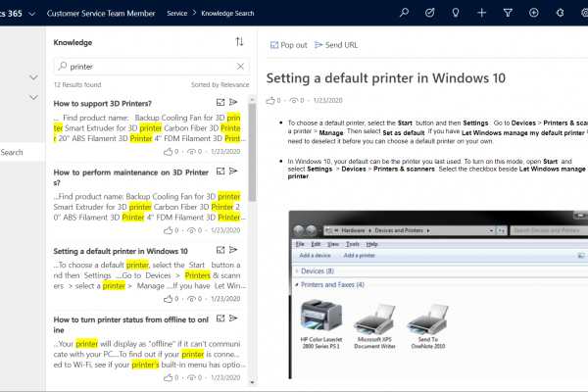The height and width of the screenshot is (392, 588).
Task: Click like thumb on 'How to support 3D Printers?'
Action: tap(168, 152)
